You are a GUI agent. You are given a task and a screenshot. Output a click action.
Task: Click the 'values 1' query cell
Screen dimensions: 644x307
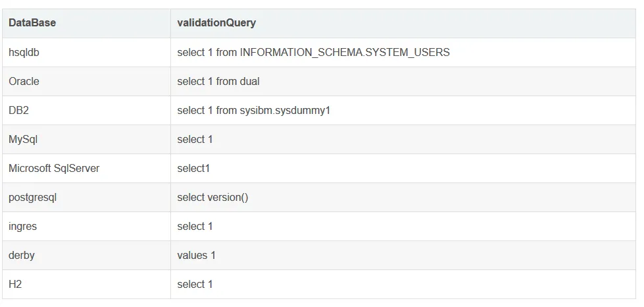pos(196,255)
